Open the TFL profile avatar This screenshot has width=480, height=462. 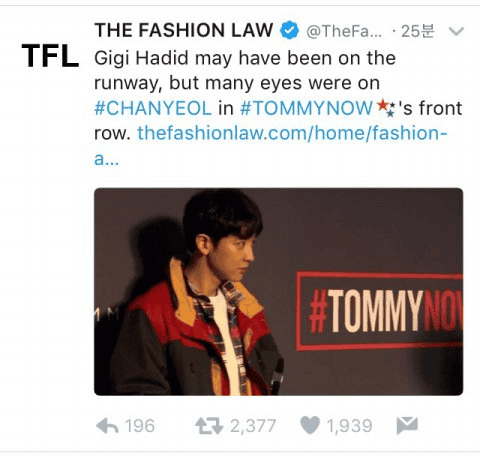pyautogui.click(x=50, y=56)
